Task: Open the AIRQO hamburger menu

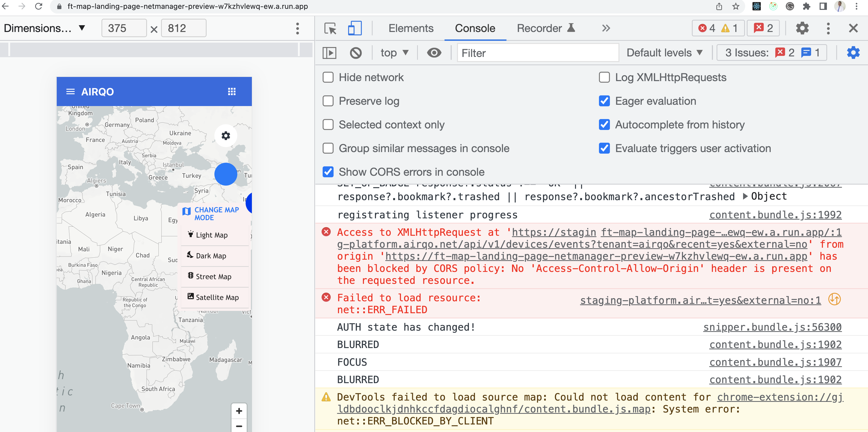Action: [70, 91]
